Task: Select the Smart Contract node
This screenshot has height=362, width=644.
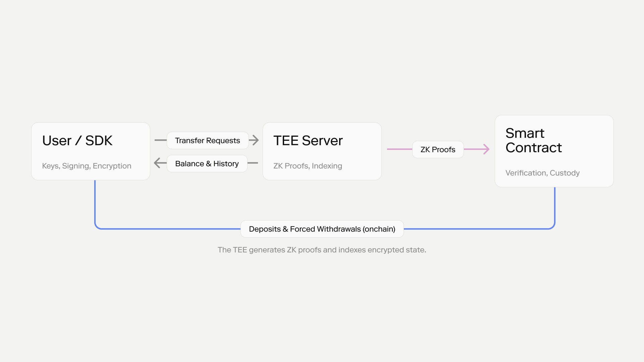Action: pyautogui.click(x=553, y=151)
